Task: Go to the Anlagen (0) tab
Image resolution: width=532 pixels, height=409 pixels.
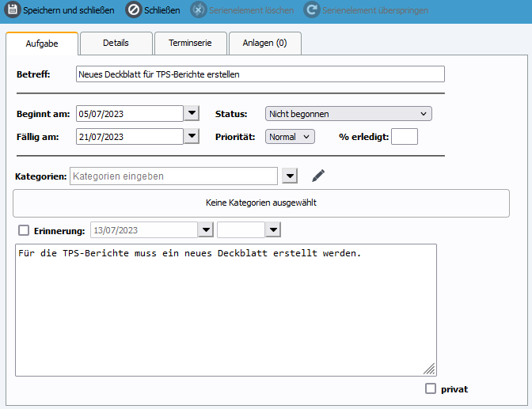Action: tap(264, 43)
